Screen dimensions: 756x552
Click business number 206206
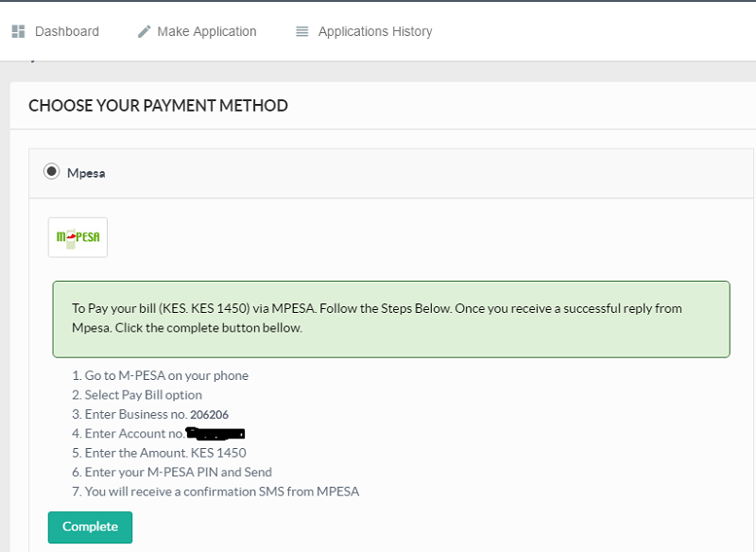pyautogui.click(x=209, y=415)
